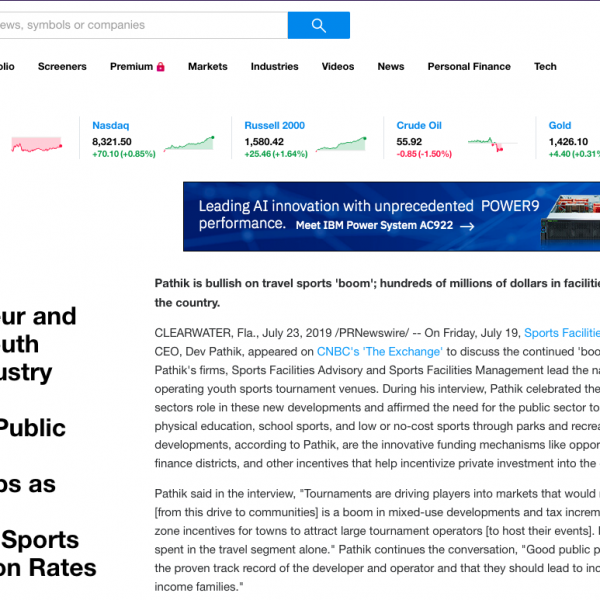Image resolution: width=600 pixels, height=600 pixels.
Task: Click the Nasdaq value 8,321.50
Action: tap(112, 142)
